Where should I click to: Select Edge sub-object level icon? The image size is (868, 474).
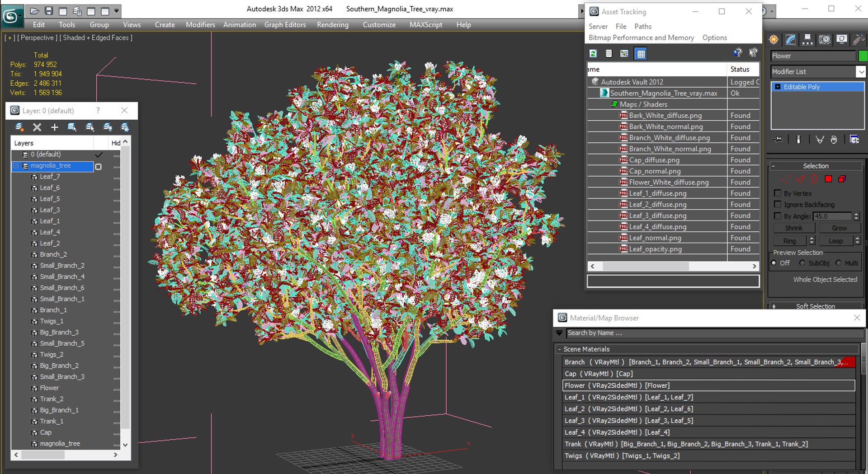click(x=801, y=179)
